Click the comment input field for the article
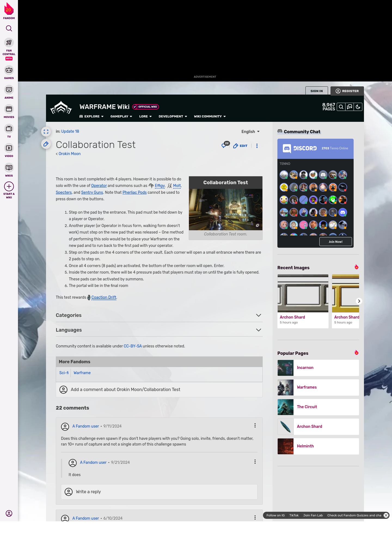 click(x=159, y=390)
